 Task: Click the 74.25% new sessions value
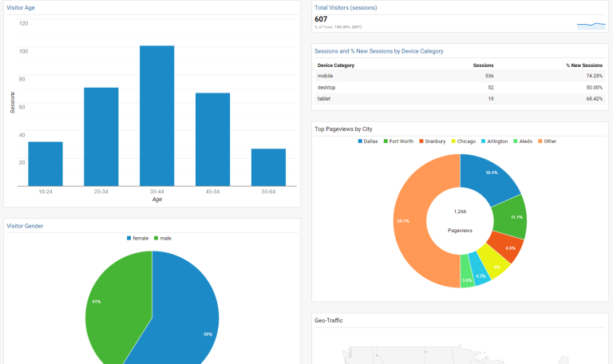tap(595, 76)
